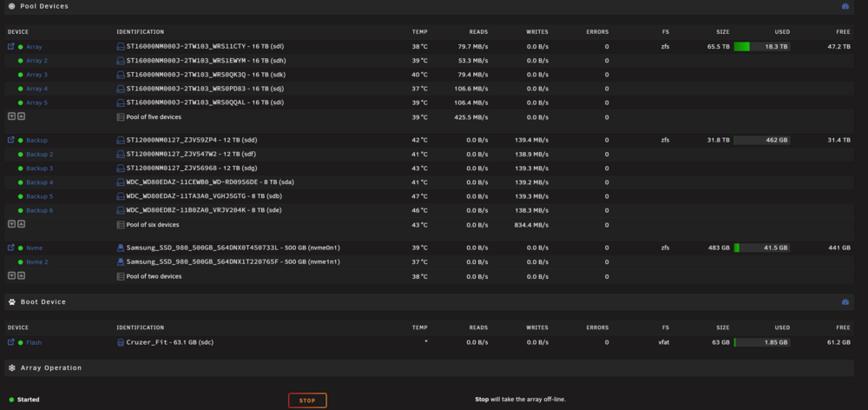Open the Array 3 device link
This screenshot has width=868, height=410.
(x=37, y=75)
